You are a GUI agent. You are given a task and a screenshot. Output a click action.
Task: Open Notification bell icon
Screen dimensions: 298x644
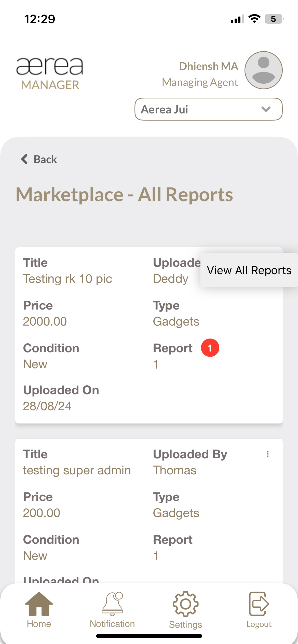(x=112, y=604)
